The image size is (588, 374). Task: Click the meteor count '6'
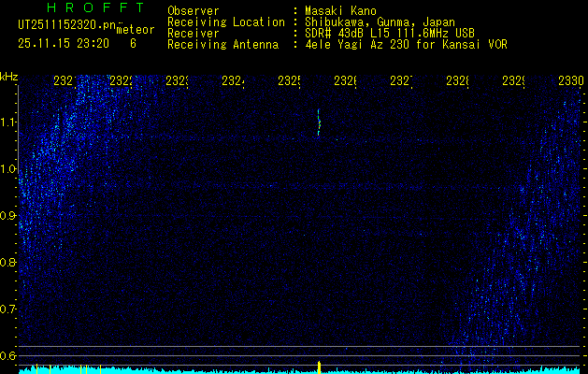coord(133,44)
